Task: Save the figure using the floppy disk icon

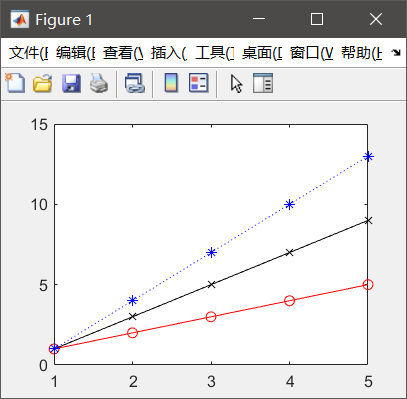Action: tap(71, 83)
